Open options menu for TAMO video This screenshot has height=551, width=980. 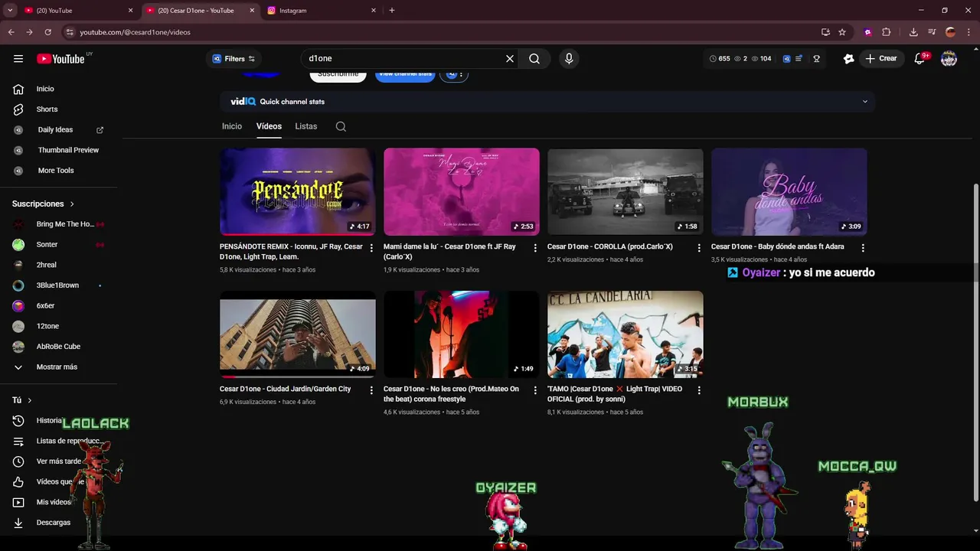pyautogui.click(x=699, y=390)
